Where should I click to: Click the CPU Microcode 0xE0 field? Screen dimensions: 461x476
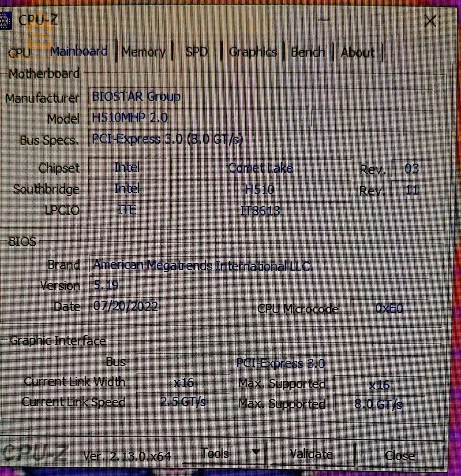tap(389, 308)
